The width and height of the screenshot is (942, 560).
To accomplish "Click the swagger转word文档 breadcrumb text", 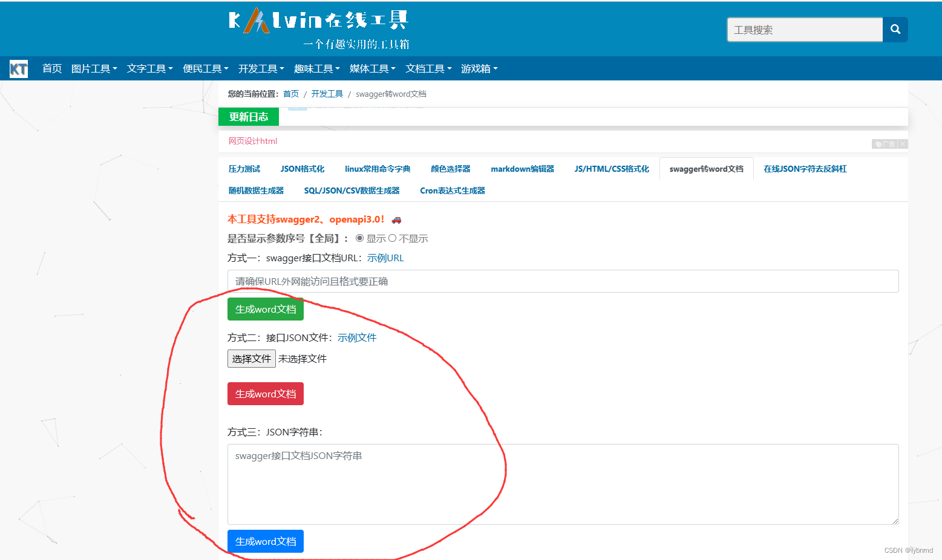I will pyautogui.click(x=391, y=94).
